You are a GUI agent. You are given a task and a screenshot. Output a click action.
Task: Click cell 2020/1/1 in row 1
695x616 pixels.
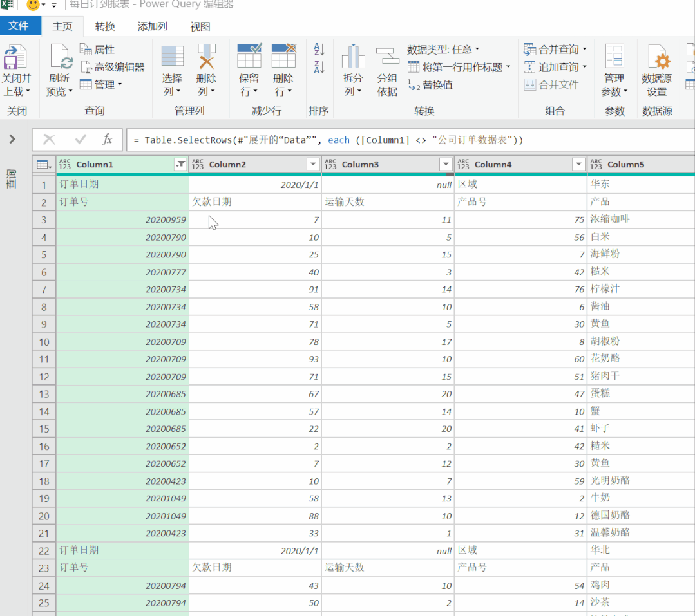(x=255, y=185)
